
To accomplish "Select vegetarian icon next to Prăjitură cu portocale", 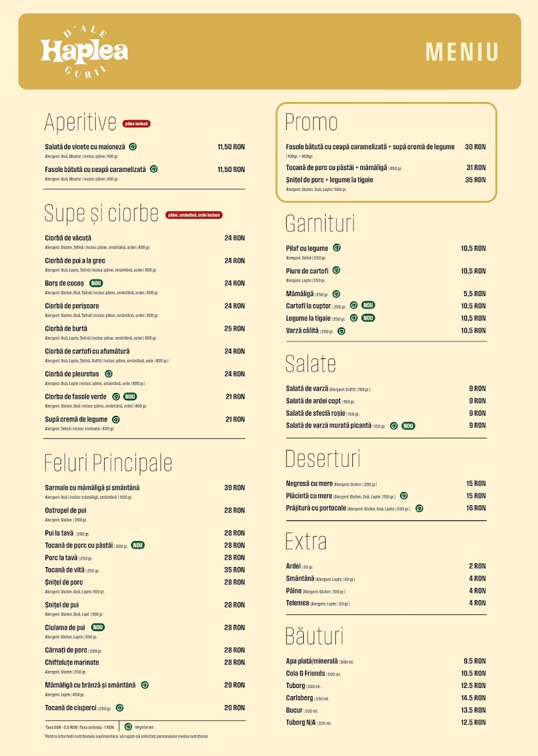I will [420, 508].
